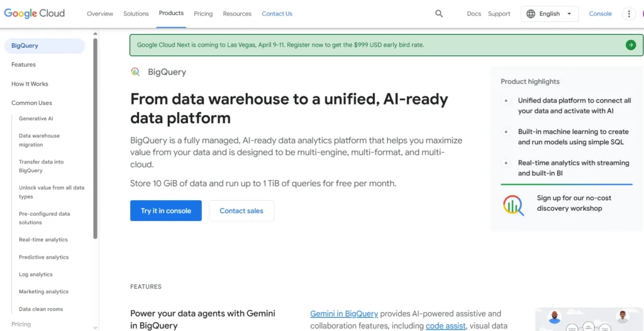The image size is (644, 331).
Task: Click Sign up for no-cost discovery workshop
Action: tap(574, 203)
